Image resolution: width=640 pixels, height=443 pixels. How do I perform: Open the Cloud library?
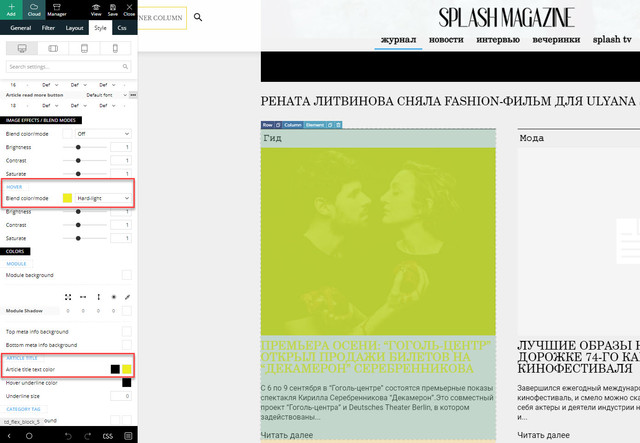(x=34, y=9)
